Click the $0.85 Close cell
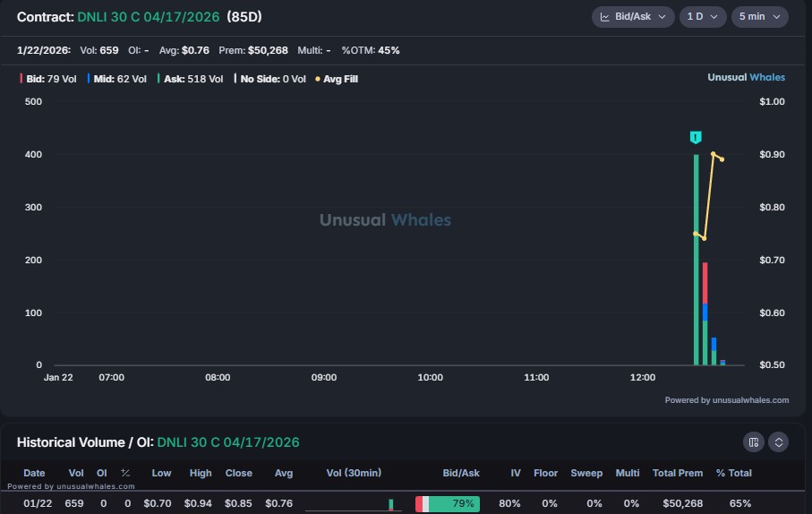Image resolution: width=812 pixels, height=514 pixels. pos(238,503)
